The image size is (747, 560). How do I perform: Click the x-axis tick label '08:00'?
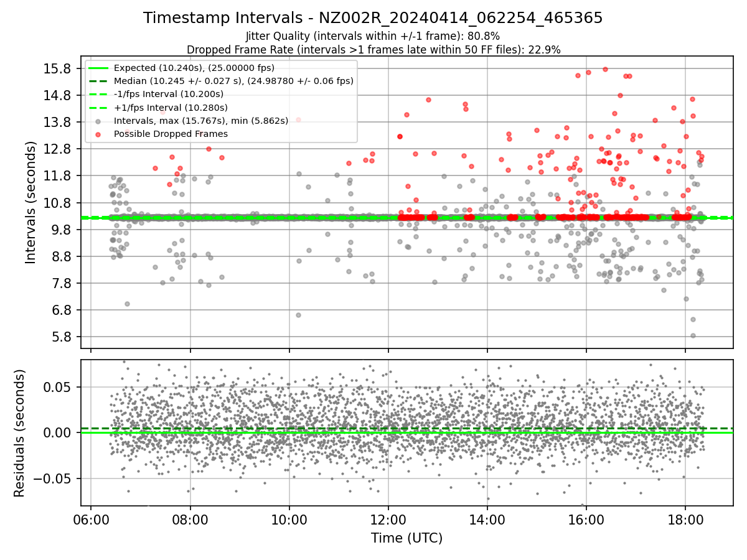(x=190, y=519)
